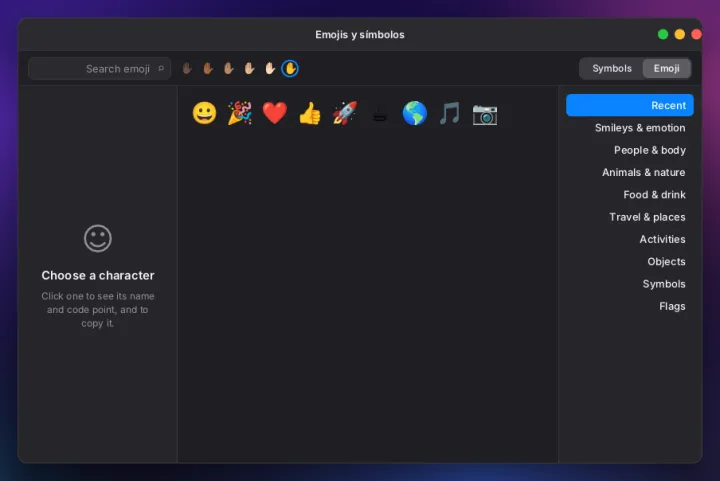The image size is (720, 481).
Task: Select the medium skin tone hand
Action: click(x=228, y=68)
